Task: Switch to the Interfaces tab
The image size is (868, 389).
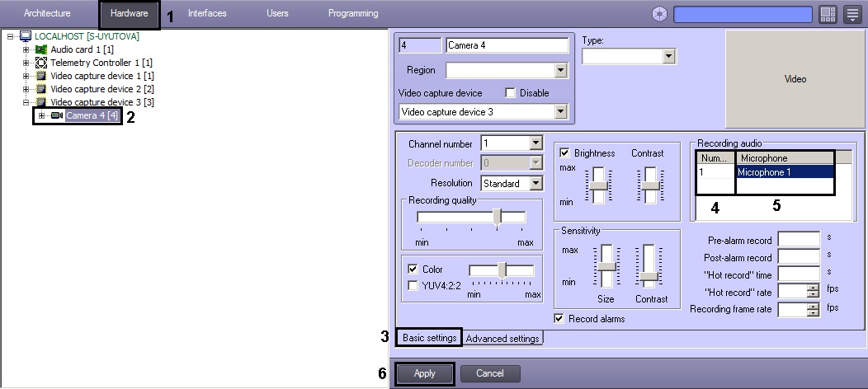Action: (x=207, y=13)
